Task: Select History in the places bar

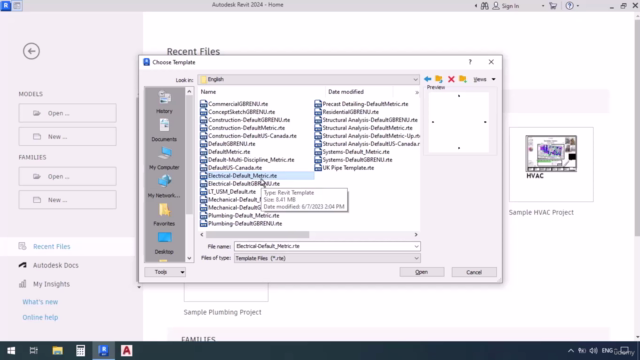Action: click(x=164, y=102)
